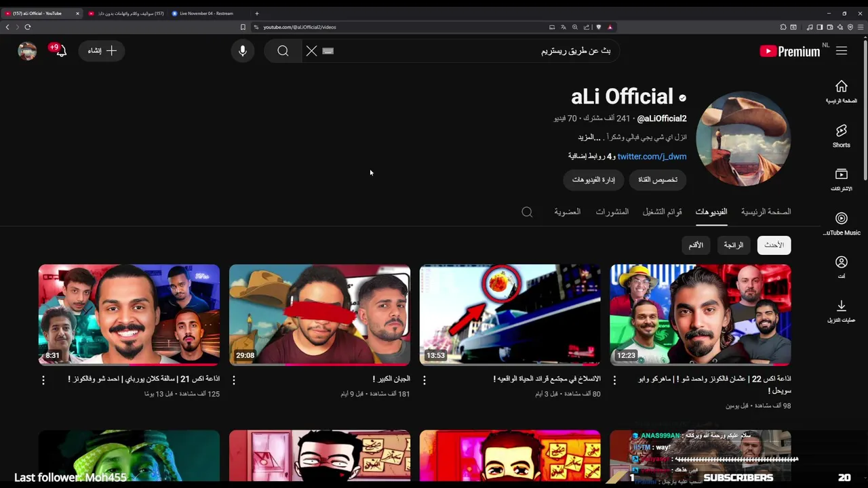Click تخصيص القناة button
The image size is (868, 488).
(x=658, y=180)
